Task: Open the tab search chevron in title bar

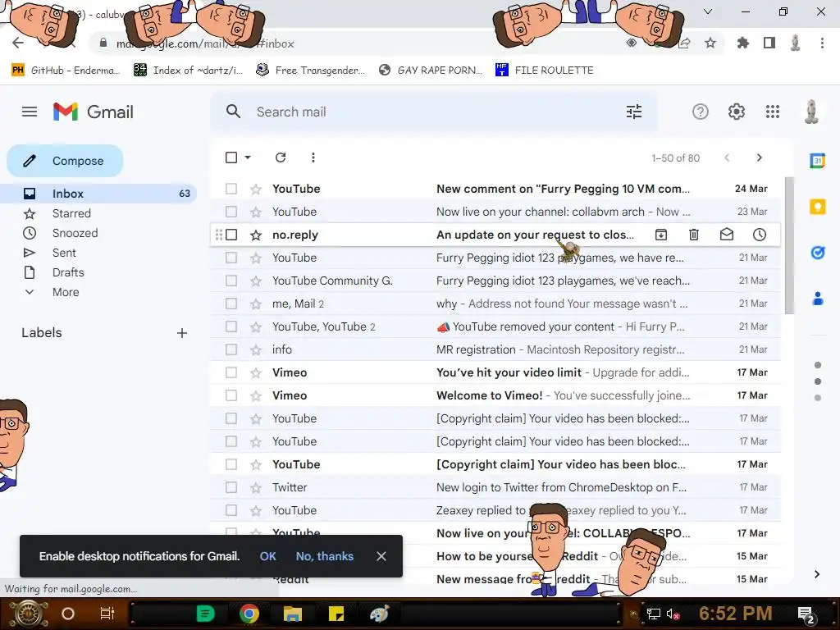Action: pos(708,11)
